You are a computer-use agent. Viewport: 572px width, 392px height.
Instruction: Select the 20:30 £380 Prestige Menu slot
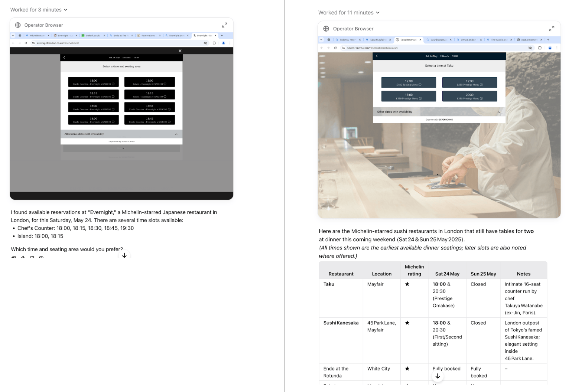click(x=469, y=96)
